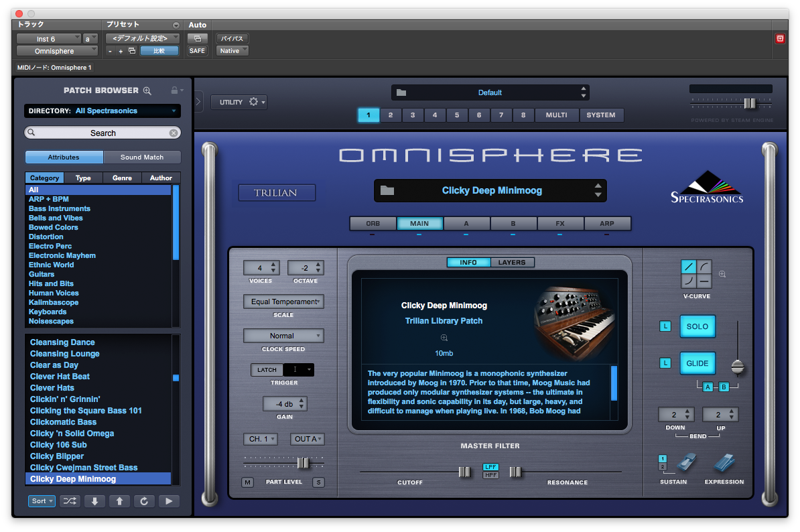Image resolution: width=800 pixels, height=532 pixels.
Task: Adjust the master volume slider
Action: [x=750, y=104]
